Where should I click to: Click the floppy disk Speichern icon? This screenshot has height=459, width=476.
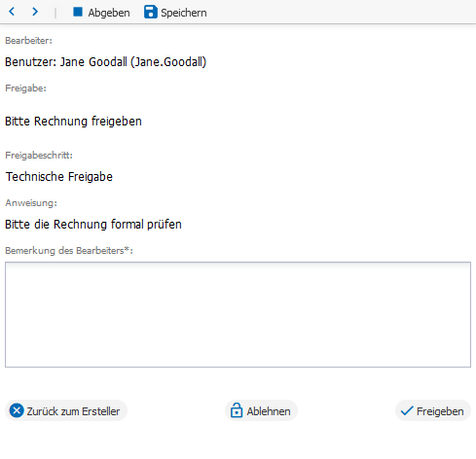pyautogui.click(x=151, y=12)
